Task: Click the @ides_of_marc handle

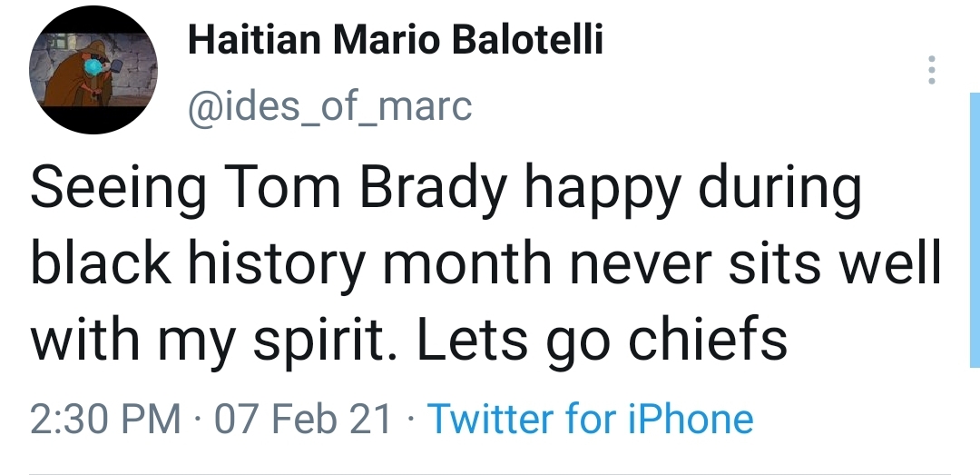Action: (x=329, y=107)
